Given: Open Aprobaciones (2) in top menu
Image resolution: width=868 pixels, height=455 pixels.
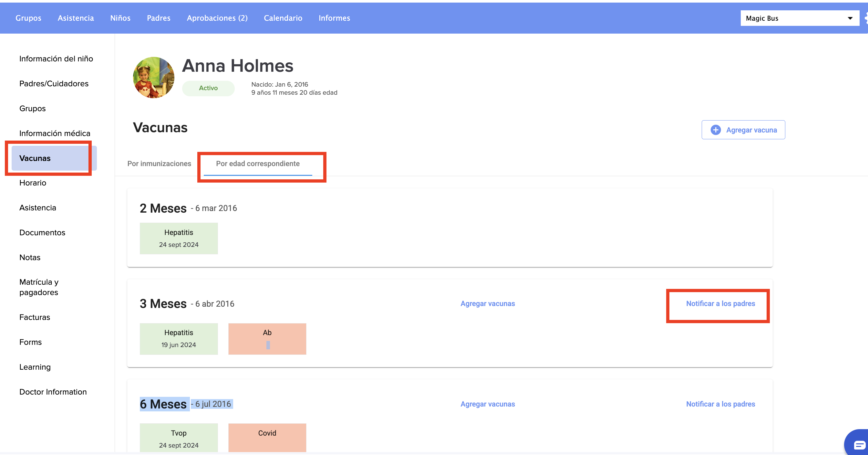Looking at the screenshot, I should [x=217, y=18].
